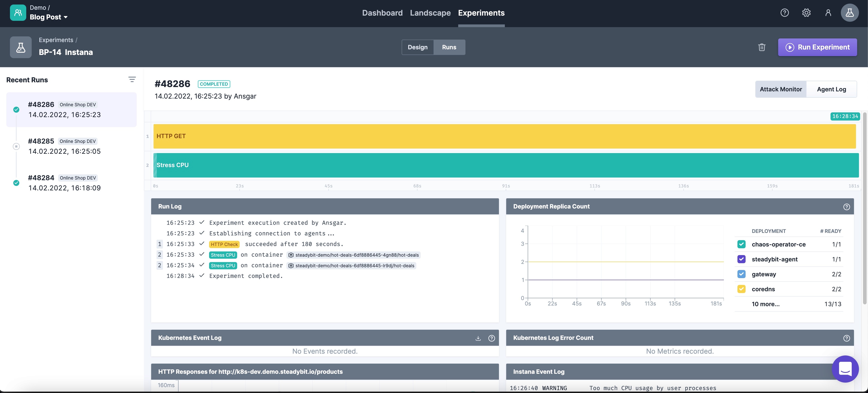Delete experiment using trash can icon
Screen dimensions: 868x393
(761, 47)
